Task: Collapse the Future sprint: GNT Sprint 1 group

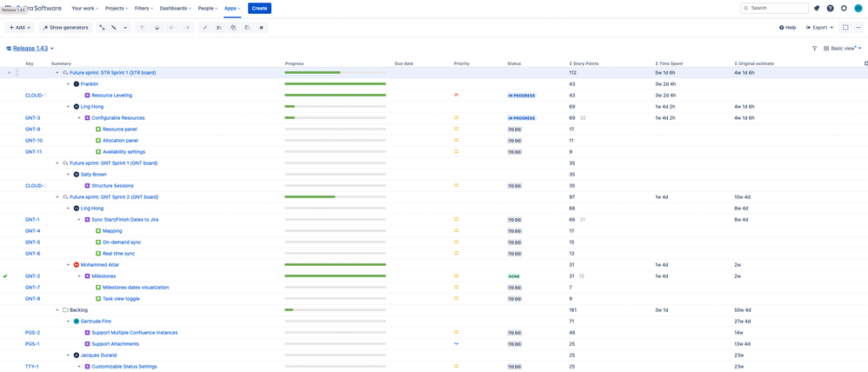Action: [x=57, y=163]
